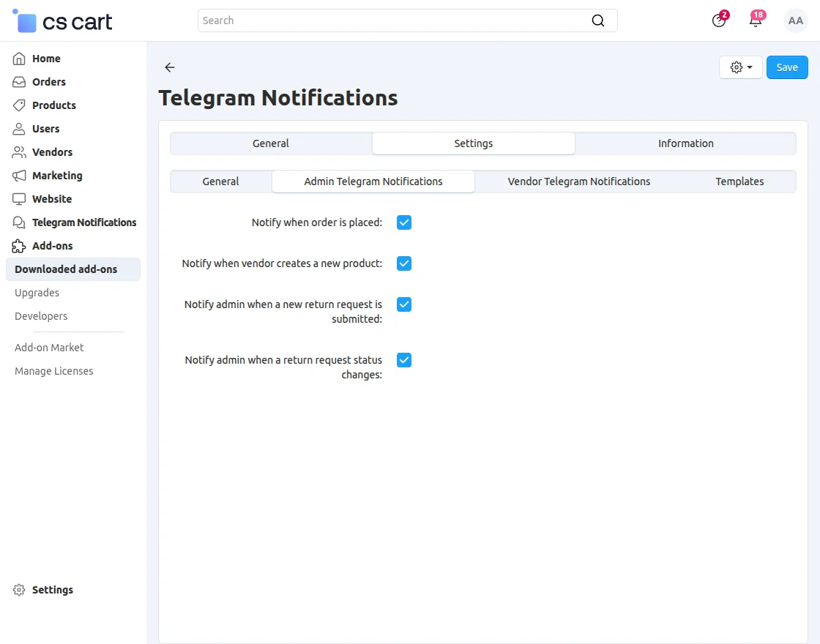Open the AA user avatar menu
Viewport: 820px width, 644px height.
[795, 20]
